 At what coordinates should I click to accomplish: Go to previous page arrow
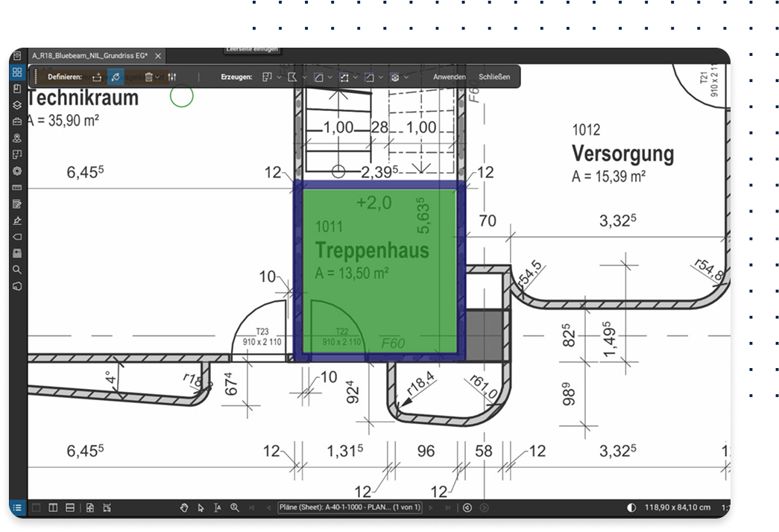click(x=269, y=507)
